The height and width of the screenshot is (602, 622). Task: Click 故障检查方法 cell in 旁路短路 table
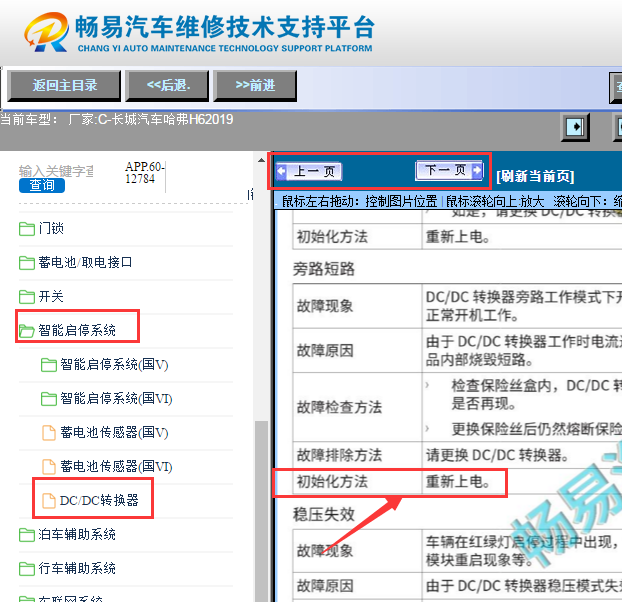(x=357, y=406)
